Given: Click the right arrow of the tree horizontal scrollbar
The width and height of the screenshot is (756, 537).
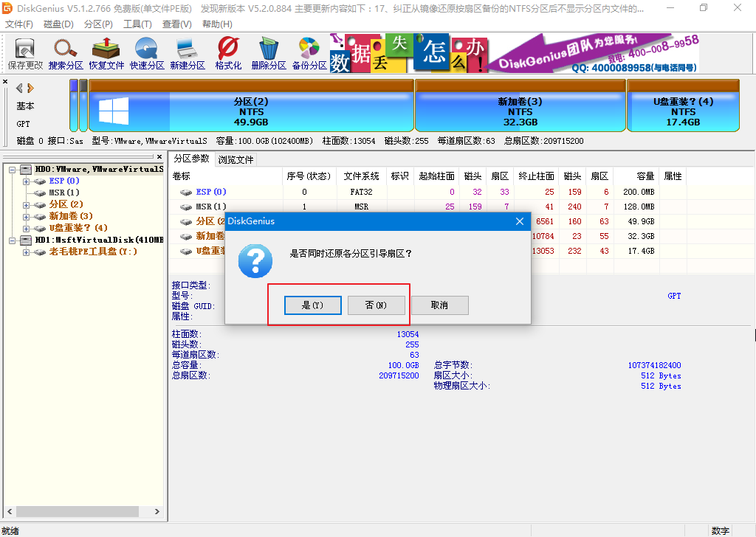Looking at the screenshot, I should (157, 511).
